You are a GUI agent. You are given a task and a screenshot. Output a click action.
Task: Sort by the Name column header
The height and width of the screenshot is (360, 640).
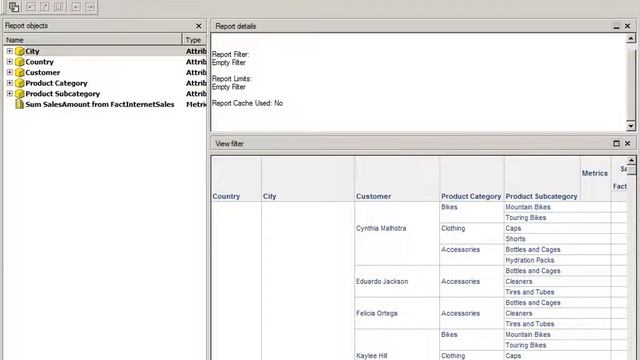[93, 40]
